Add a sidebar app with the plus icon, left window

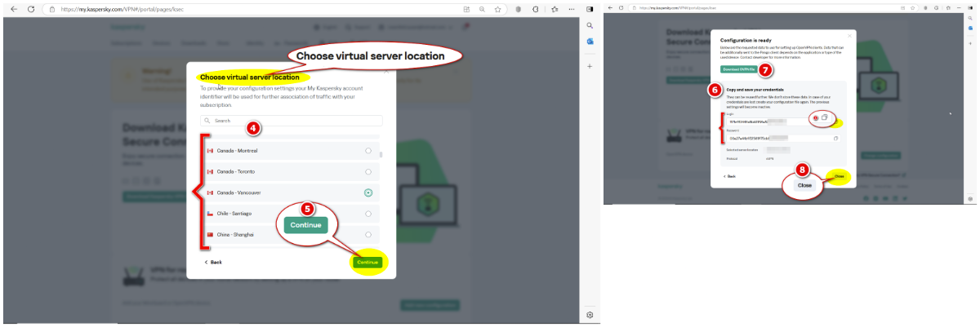click(x=590, y=65)
